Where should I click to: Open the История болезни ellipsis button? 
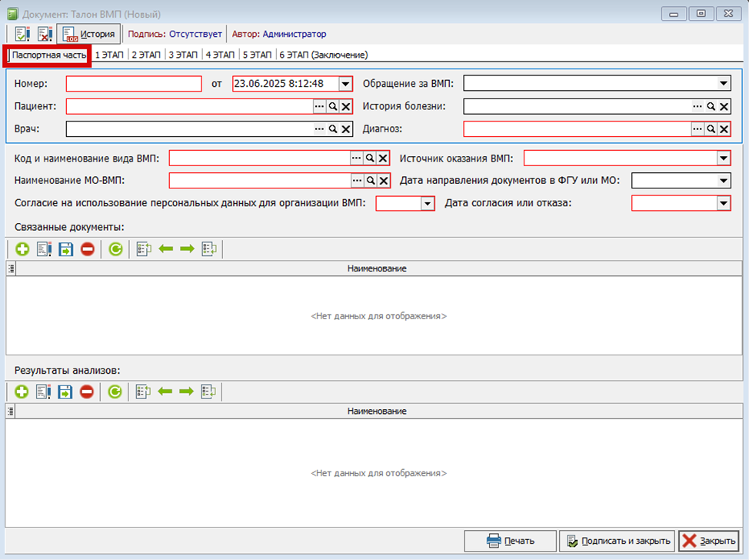point(697,106)
